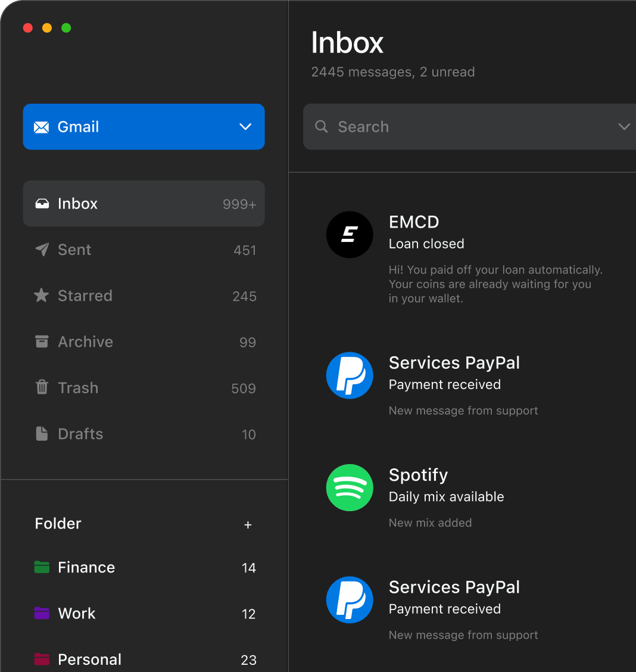Click the '2445 messages, 2 unread' text
Screen dimensions: 636x672
coord(392,72)
